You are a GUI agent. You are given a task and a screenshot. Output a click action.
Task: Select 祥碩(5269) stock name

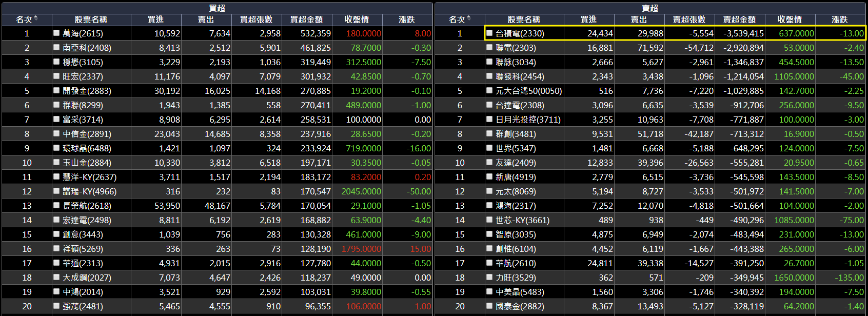coord(83,249)
